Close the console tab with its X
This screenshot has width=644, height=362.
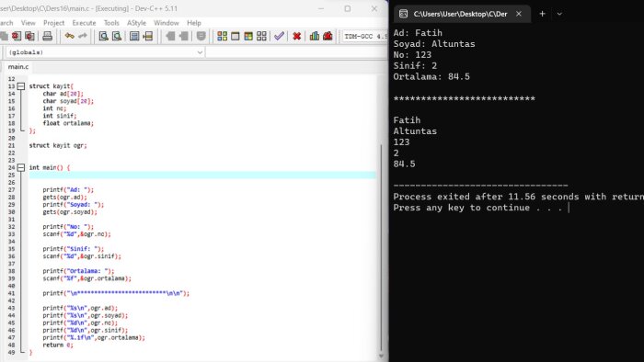(x=519, y=14)
